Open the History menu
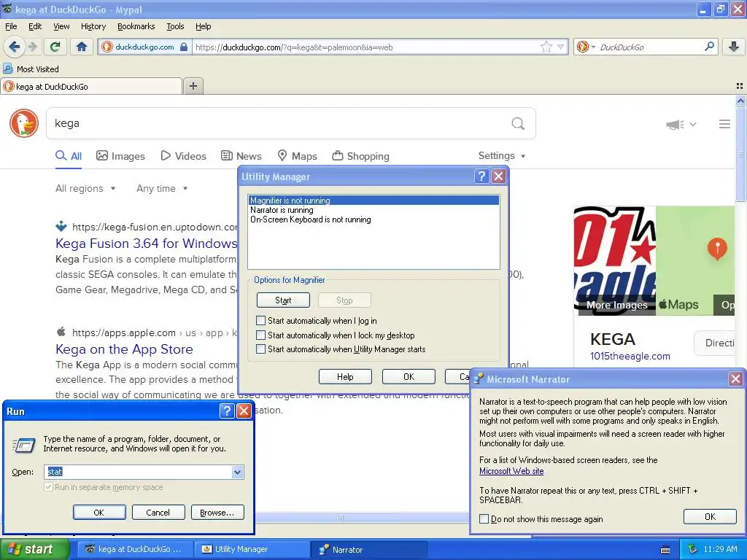This screenshot has height=560, width=747. tap(93, 26)
